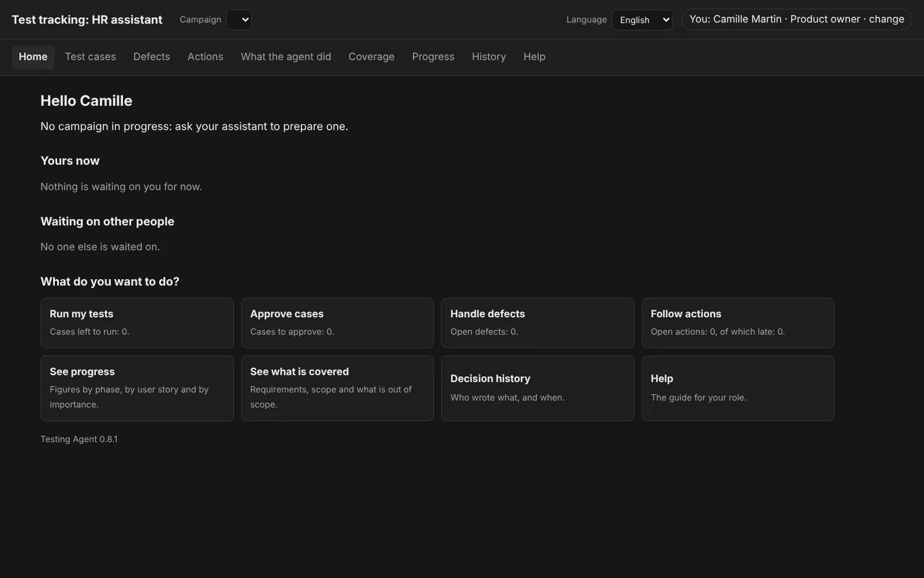The image size is (924, 578).
Task: Click the Testing Agent 0.8.1 version text
Action: tap(79, 439)
